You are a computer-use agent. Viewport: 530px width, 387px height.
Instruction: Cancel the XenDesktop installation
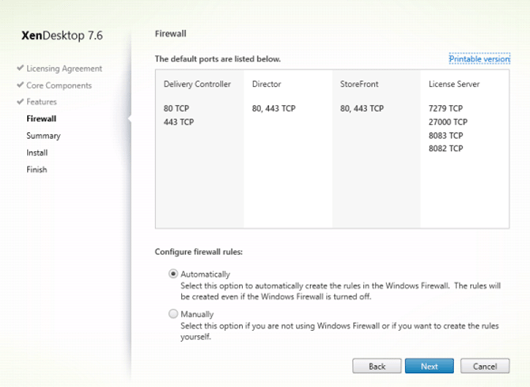pyautogui.click(x=485, y=366)
